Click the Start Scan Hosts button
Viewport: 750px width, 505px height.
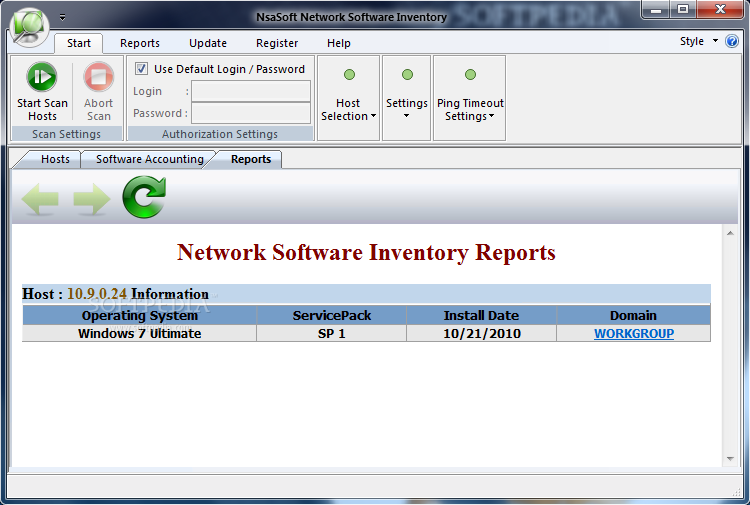tap(42, 92)
